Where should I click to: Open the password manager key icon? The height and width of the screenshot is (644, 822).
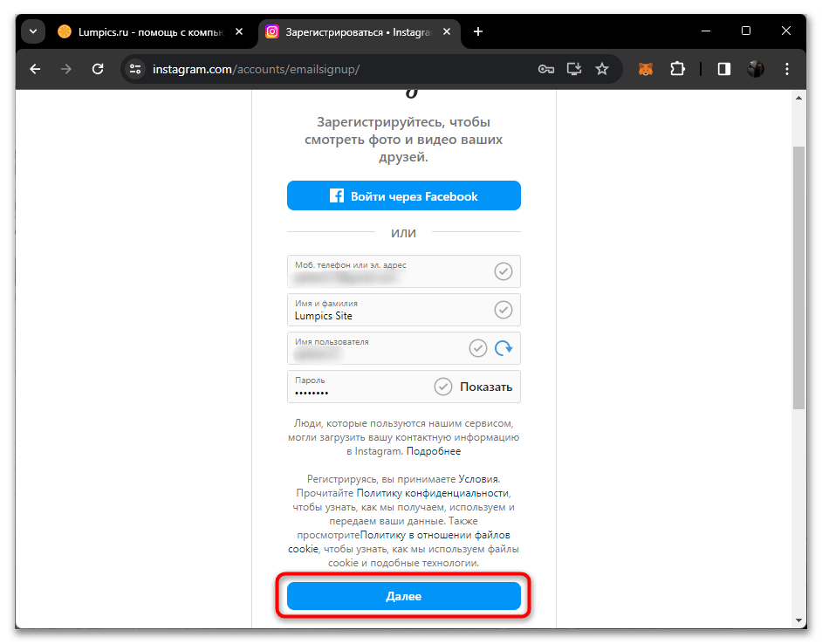pyautogui.click(x=545, y=69)
